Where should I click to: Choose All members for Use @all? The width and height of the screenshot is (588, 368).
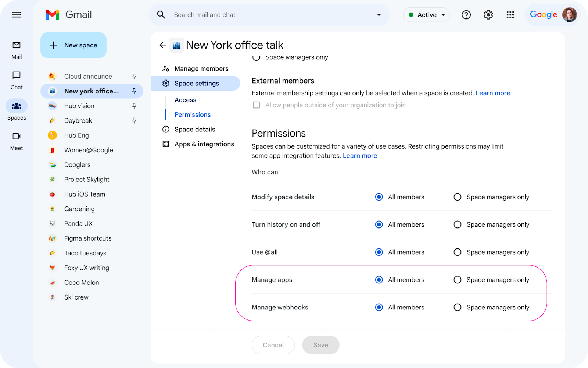click(379, 252)
